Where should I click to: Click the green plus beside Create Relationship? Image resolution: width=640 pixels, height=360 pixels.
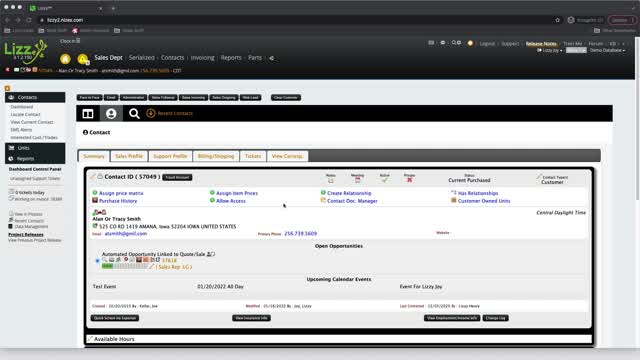(x=323, y=193)
